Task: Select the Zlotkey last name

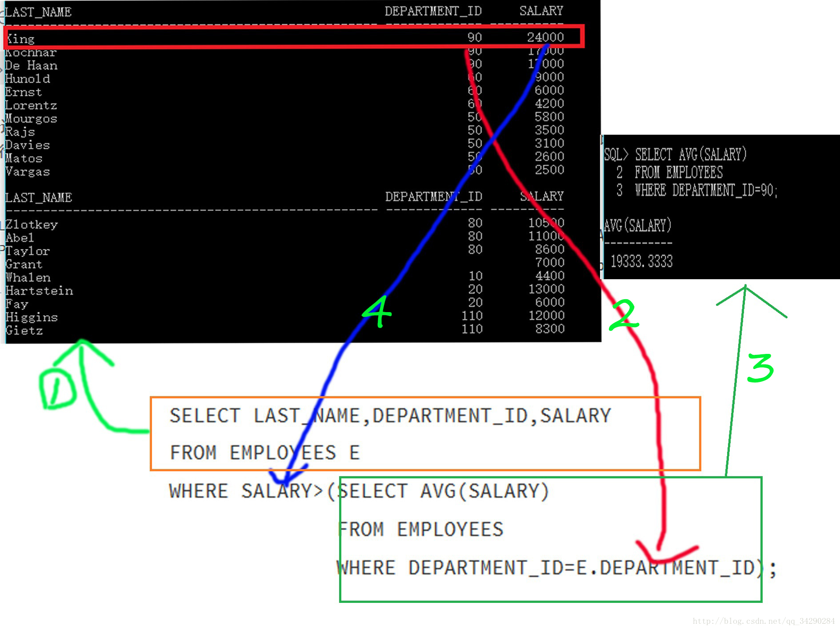Action: [32, 225]
